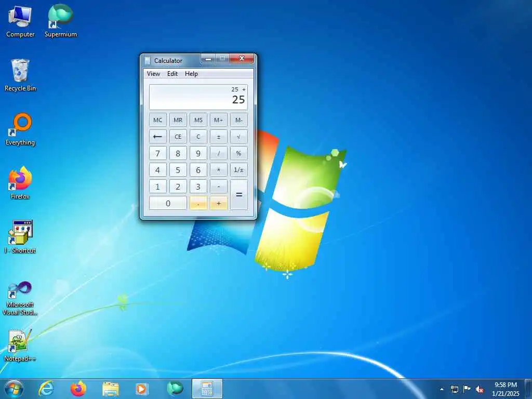Open Windows Explorer folder in taskbar

111,389
